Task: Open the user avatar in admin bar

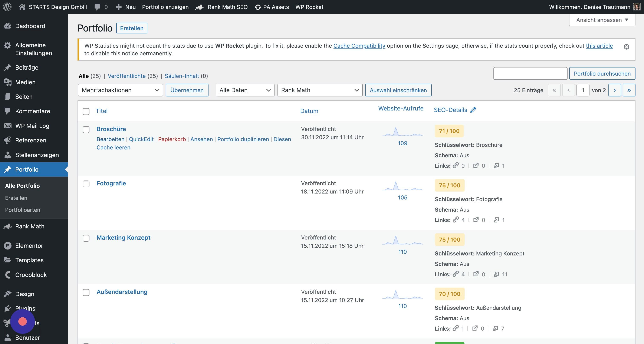Action: [x=637, y=7]
